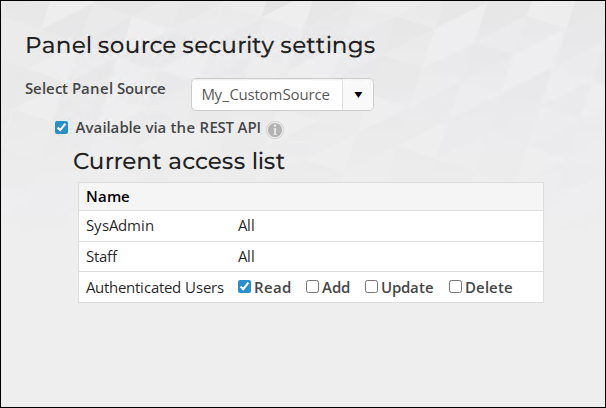Viewport: 606px width, 408px height.
Task: Click the Select Panel Source label
Action: [x=95, y=89]
